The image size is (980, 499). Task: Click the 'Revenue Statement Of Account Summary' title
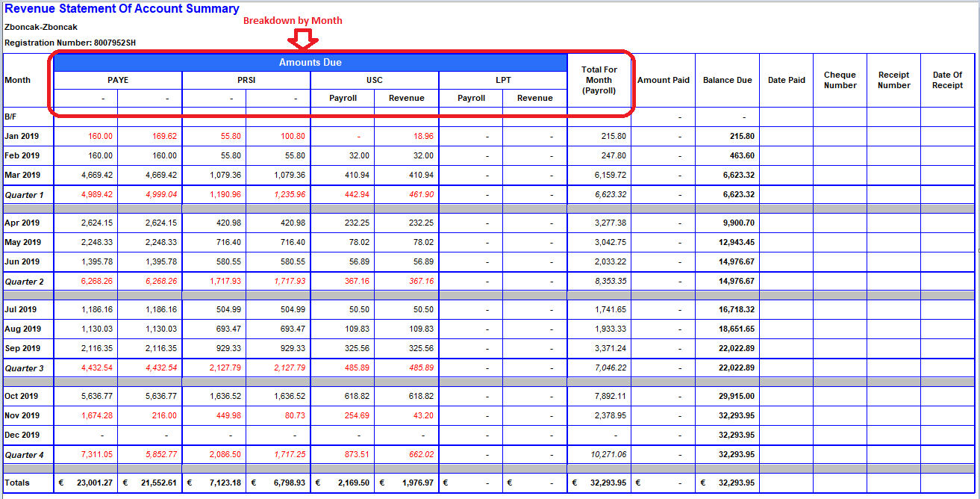coord(122,9)
